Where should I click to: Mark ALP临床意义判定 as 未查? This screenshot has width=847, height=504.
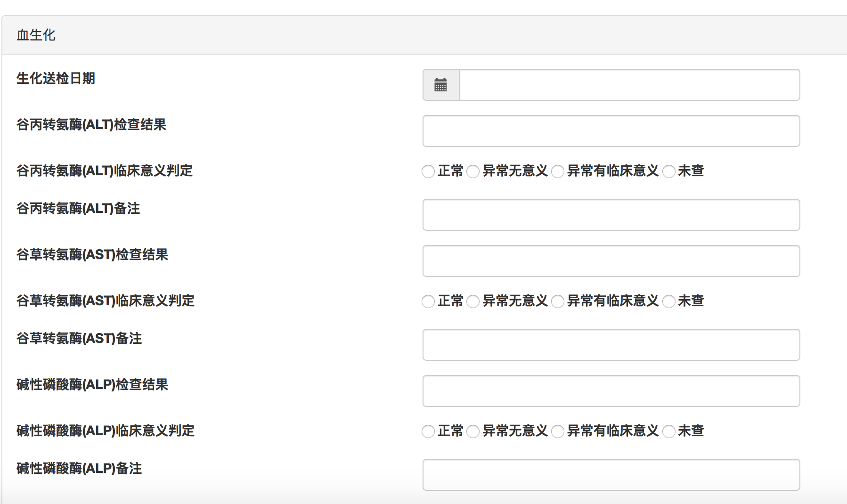pos(669,431)
